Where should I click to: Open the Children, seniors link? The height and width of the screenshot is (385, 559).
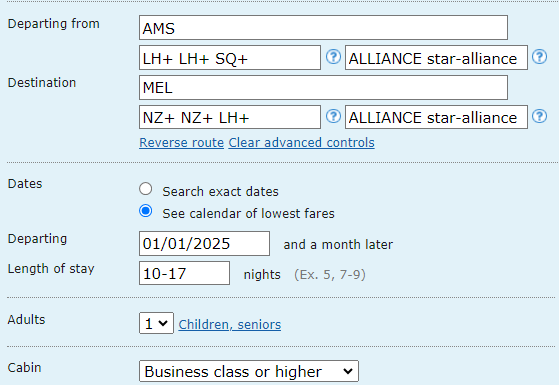[x=230, y=325]
